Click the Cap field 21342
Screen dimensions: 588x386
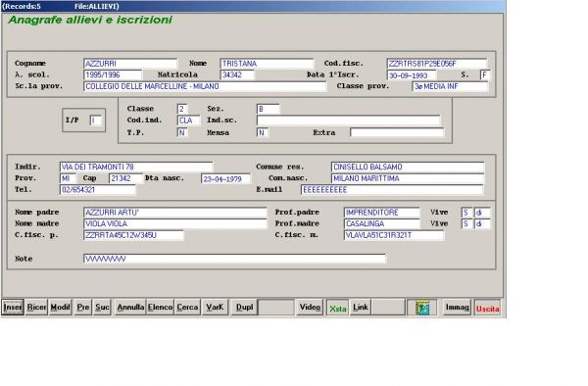point(125,178)
